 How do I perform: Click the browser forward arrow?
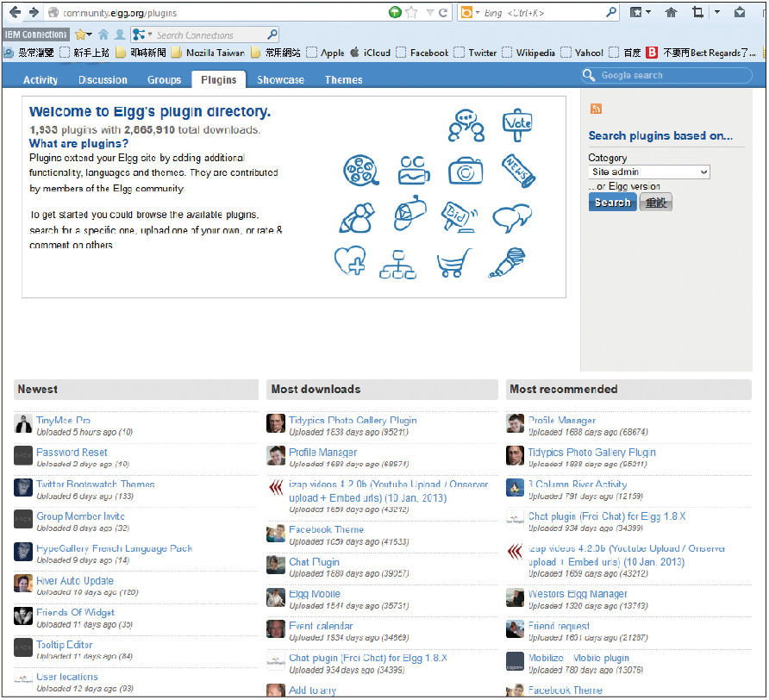34,12
